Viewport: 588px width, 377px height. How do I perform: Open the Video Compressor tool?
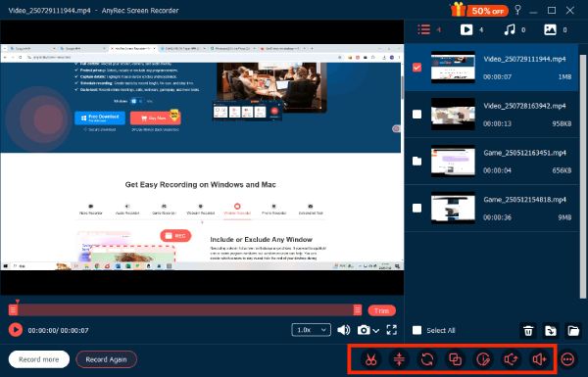click(x=399, y=359)
